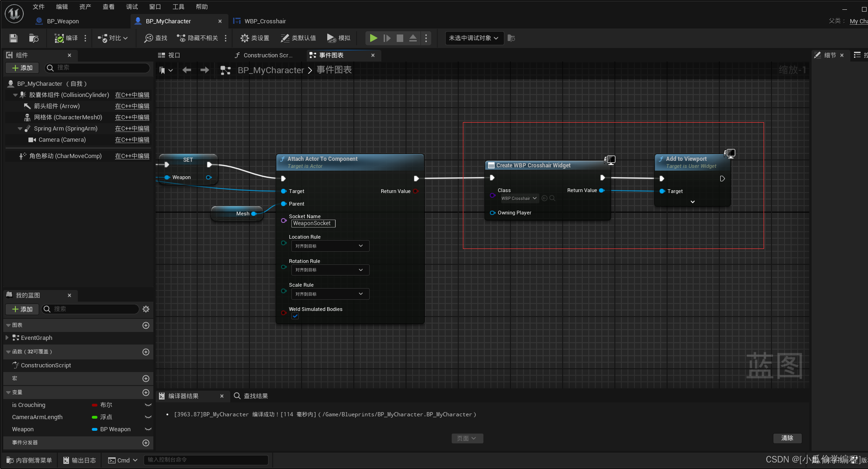Close the 事件图表 tab

pos(373,55)
